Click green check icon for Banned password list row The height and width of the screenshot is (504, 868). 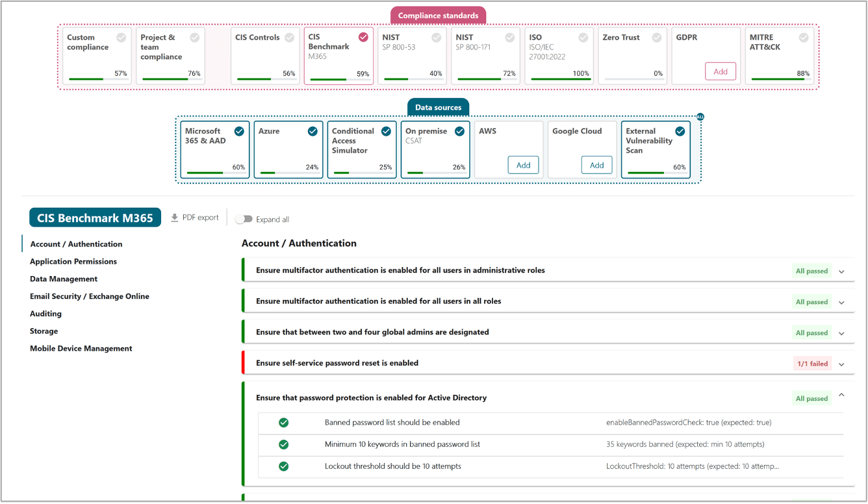point(284,423)
